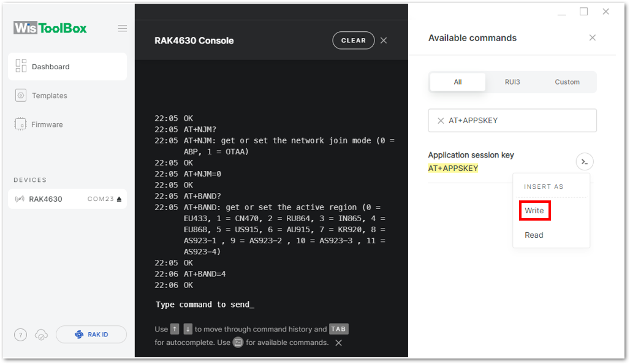The width and height of the screenshot is (630, 364).
Task: Click the Dashboard grid icon
Action: 21,66
